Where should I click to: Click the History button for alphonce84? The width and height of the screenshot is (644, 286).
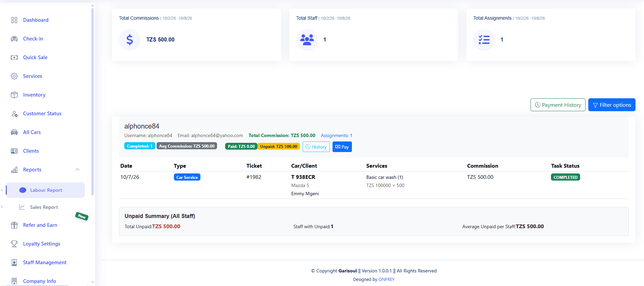(316, 147)
